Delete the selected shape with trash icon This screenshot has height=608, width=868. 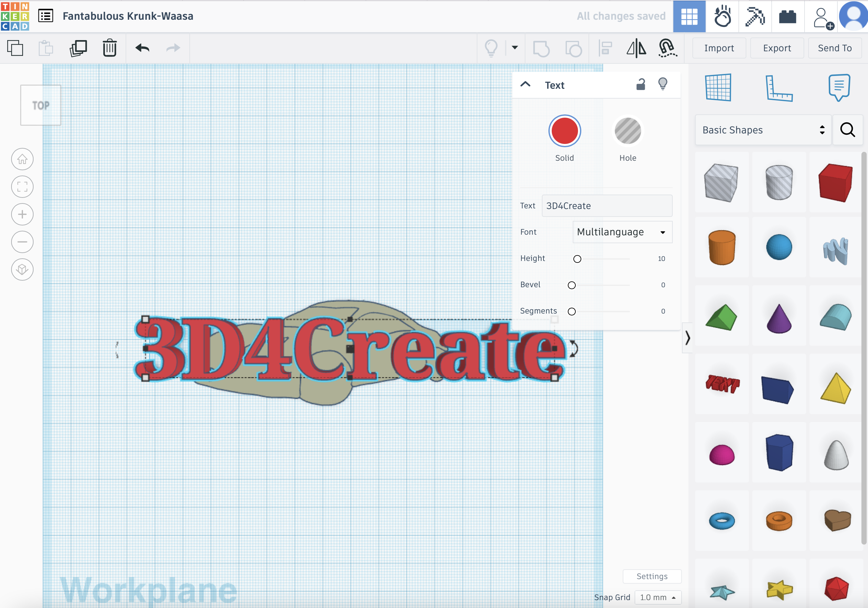pyautogui.click(x=109, y=48)
